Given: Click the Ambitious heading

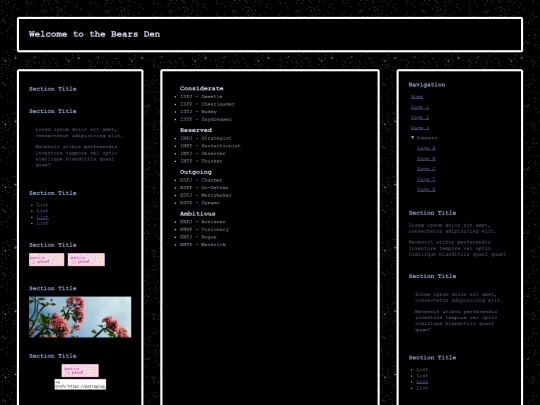Looking at the screenshot, I should (197, 214).
